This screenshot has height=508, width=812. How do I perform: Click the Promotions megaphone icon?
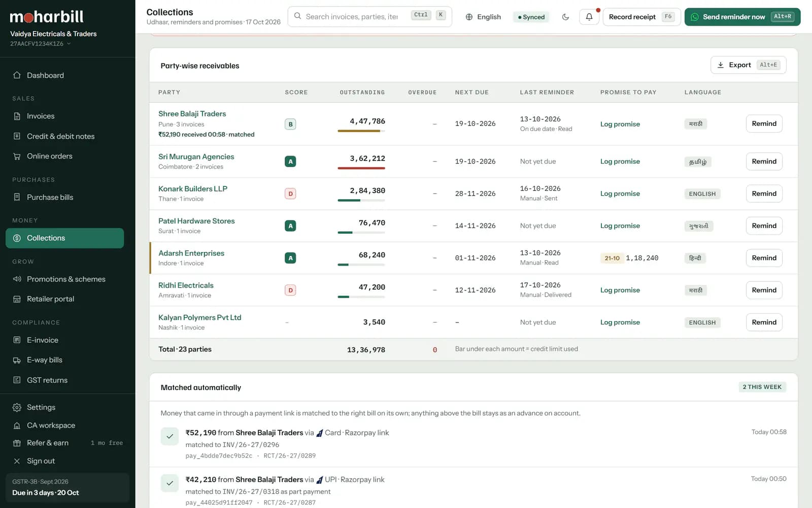(17, 279)
